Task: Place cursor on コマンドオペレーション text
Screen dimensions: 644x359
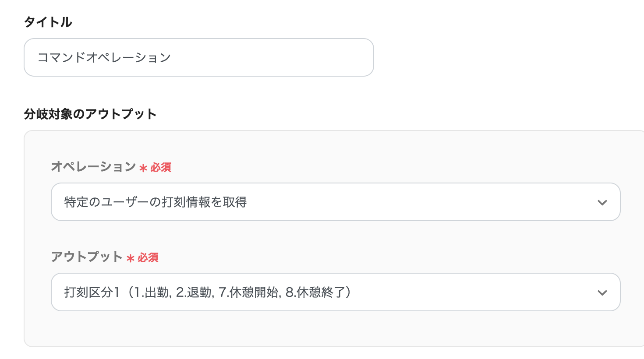Action: tap(104, 57)
